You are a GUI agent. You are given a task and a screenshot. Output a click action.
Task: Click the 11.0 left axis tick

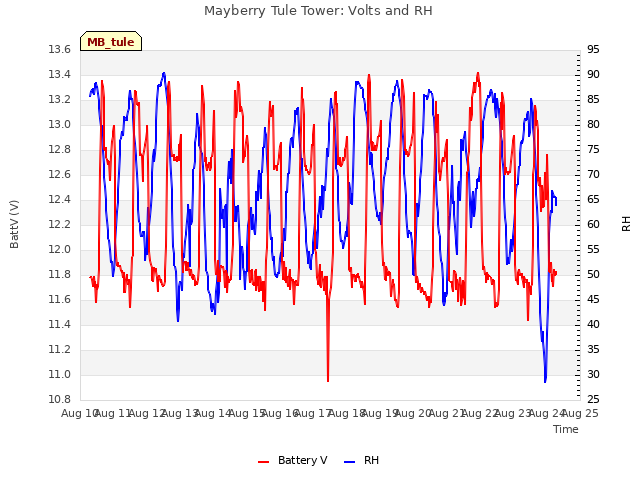click(x=60, y=374)
